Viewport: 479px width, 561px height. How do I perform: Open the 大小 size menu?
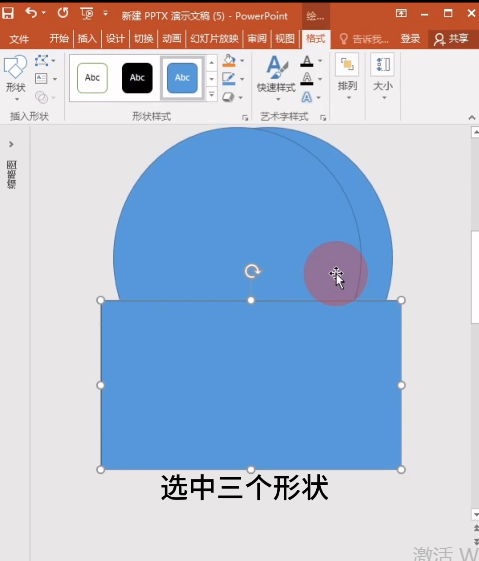point(383,77)
